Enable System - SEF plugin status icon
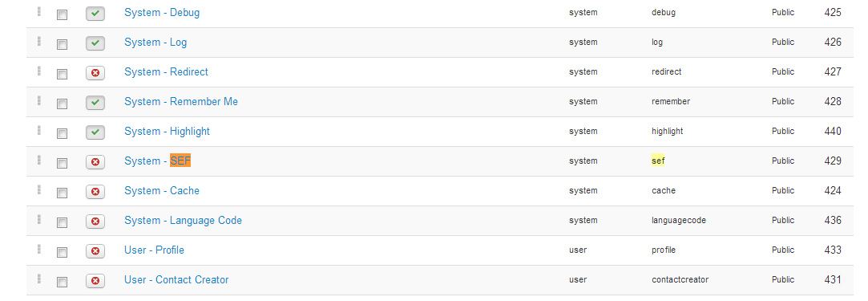 pyautogui.click(x=95, y=162)
